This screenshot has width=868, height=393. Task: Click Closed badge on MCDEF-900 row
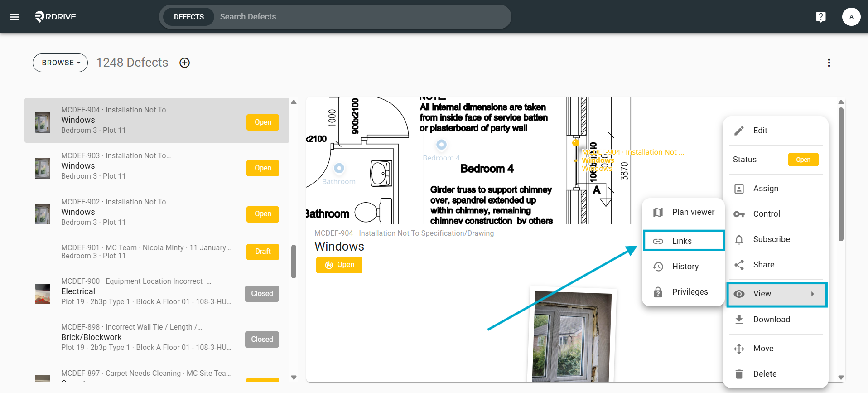click(262, 294)
